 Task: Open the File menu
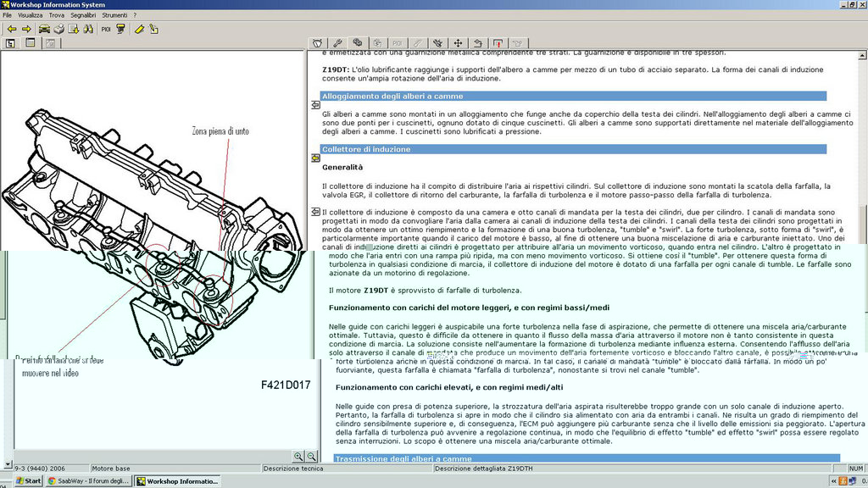click(7, 15)
